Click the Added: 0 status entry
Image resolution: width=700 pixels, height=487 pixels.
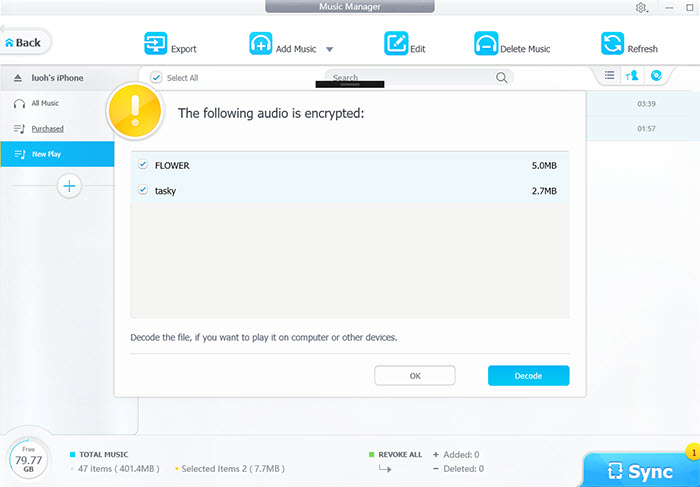click(461, 455)
